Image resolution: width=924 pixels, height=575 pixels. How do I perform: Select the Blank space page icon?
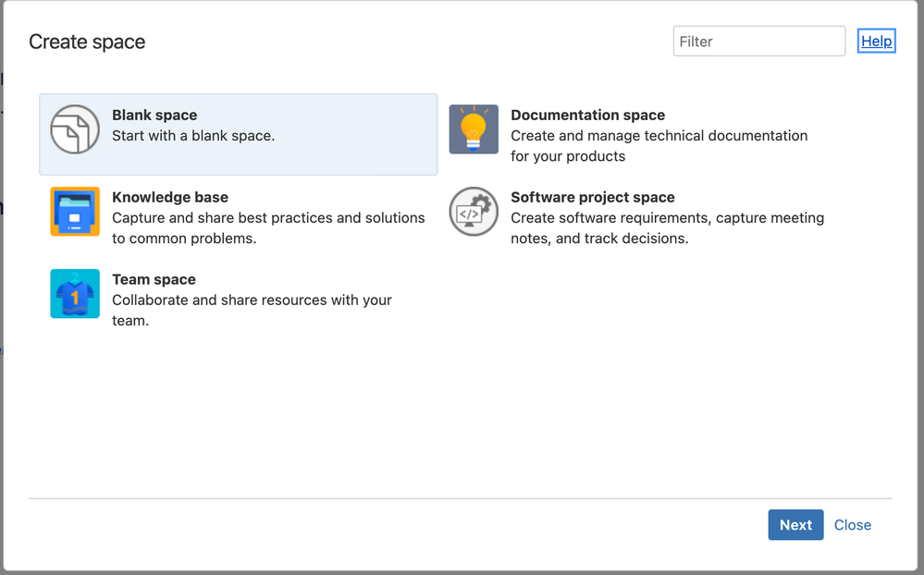(75, 129)
